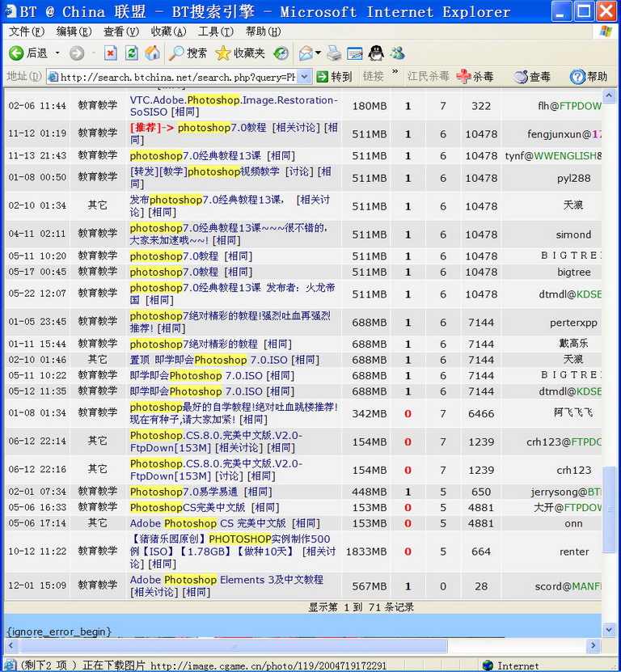Open the back history dropdown arrow
This screenshot has height=672, width=621.
[x=57, y=53]
